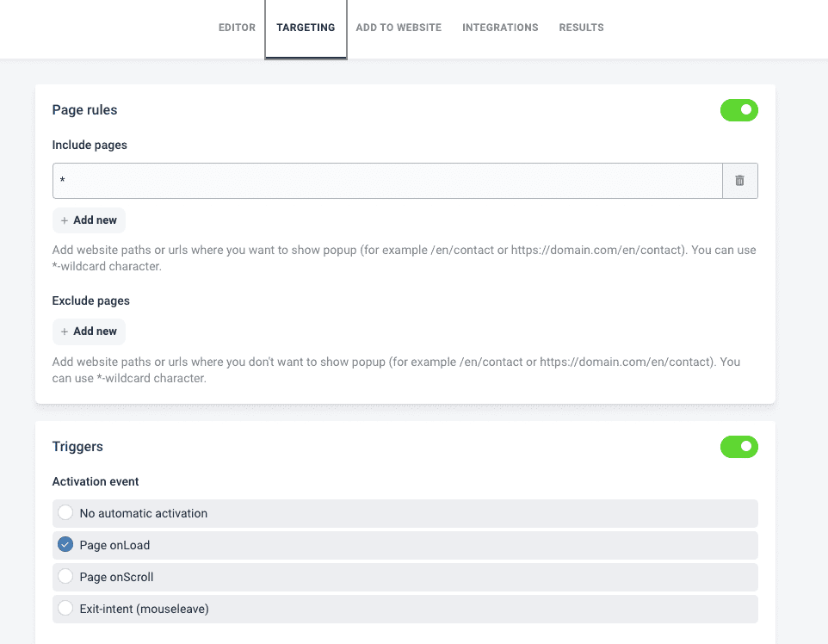Toggle the Page rules switch off
The image size is (828, 644).
click(738, 110)
